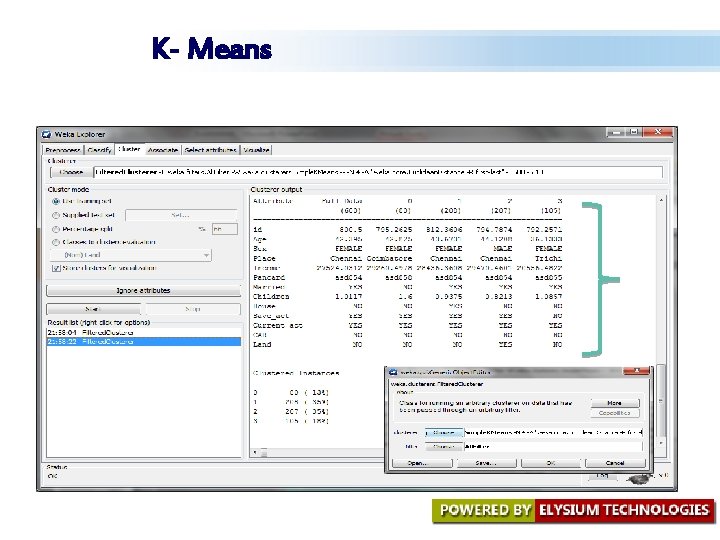Screen dimensions: 720x540
Task: Click the Ignore attributes button
Action: coord(143,290)
